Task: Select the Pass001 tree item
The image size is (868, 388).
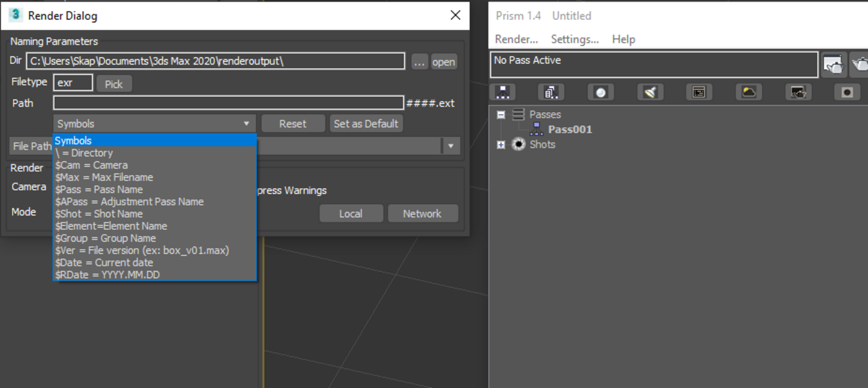Action: [x=570, y=130]
